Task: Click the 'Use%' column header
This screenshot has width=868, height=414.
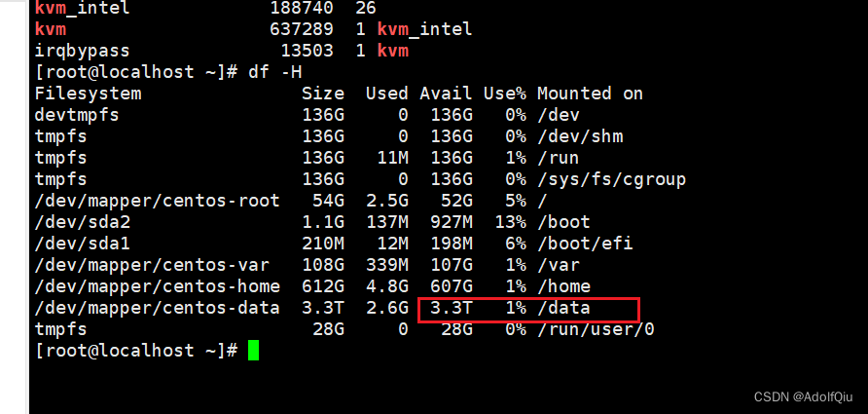Action: click(x=505, y=94)
